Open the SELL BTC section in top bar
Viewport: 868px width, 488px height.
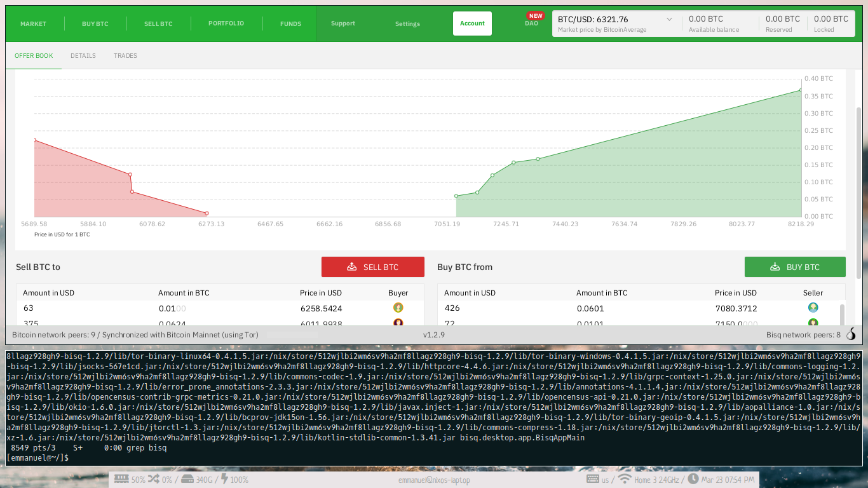pos(158,24)
